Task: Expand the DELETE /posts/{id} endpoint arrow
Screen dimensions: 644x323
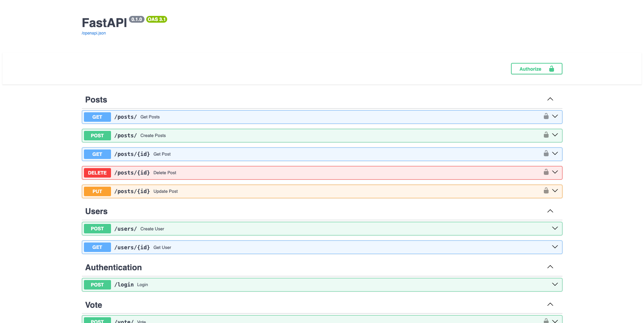Action: tap(555, 172)
